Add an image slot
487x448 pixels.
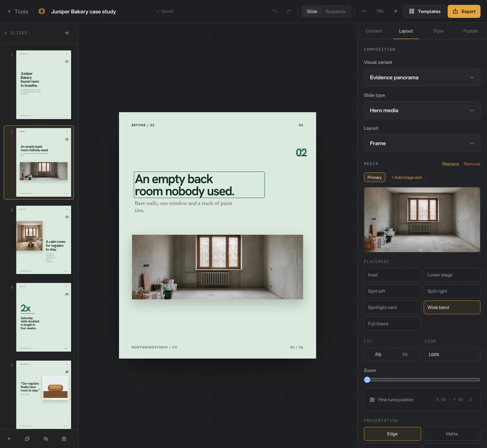click(x=406, y=177)
